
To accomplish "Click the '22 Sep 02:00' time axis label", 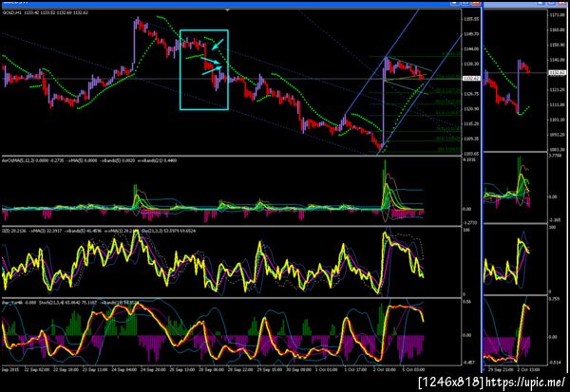I will (36, 369).
